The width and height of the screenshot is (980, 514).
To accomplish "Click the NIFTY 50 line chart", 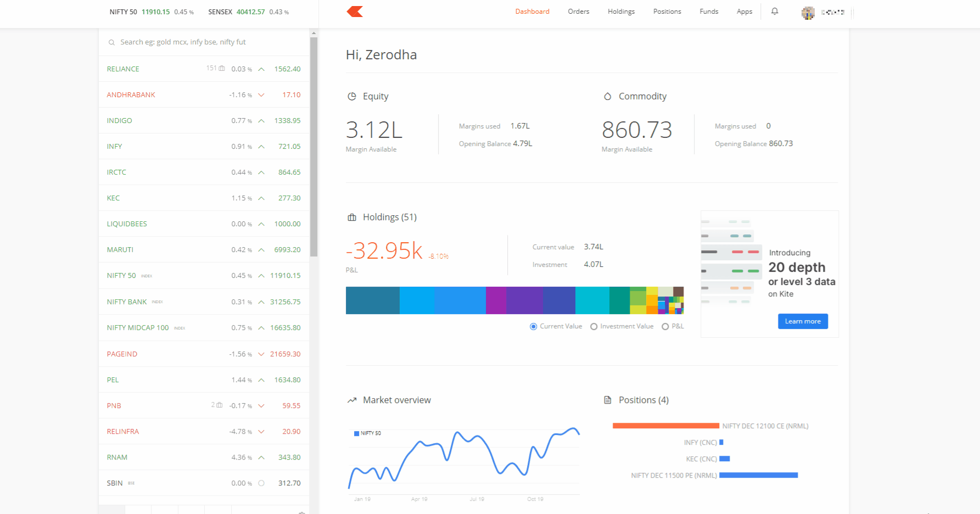I will [x=464, y=459].
